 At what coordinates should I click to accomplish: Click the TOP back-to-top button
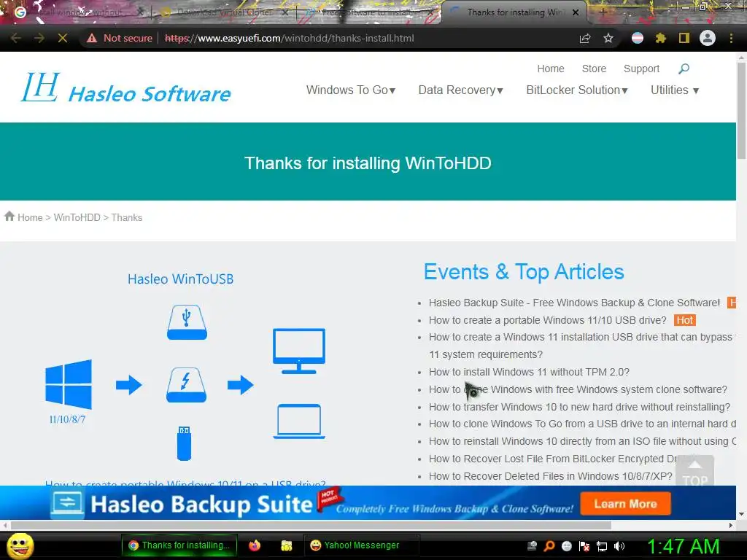click(x=694, y=471)
